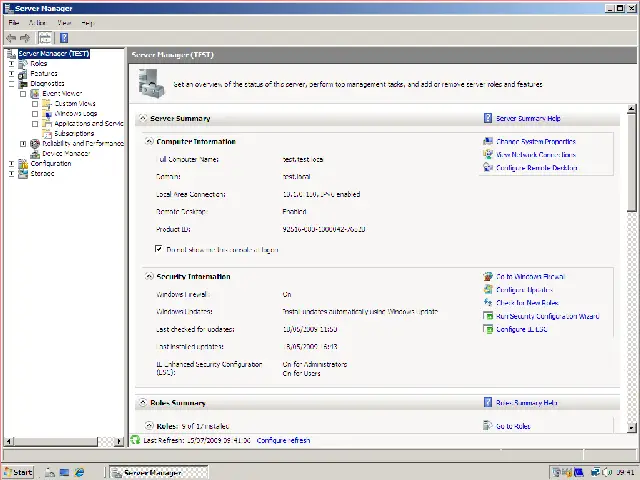This screenshot has width=640, height=480.
Task: Click the Back arrow toolbar icon
Action: click(x=11, y=38)
